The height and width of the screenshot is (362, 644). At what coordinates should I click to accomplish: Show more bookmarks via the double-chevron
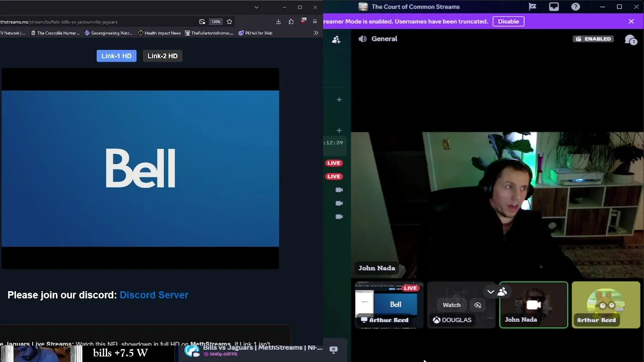pos(316,33)
